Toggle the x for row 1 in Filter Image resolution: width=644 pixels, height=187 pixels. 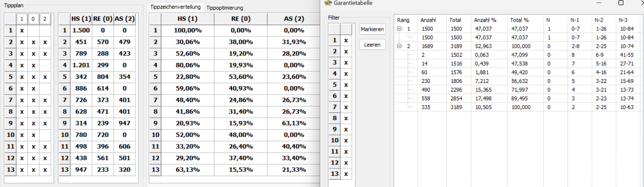[346, 40]
